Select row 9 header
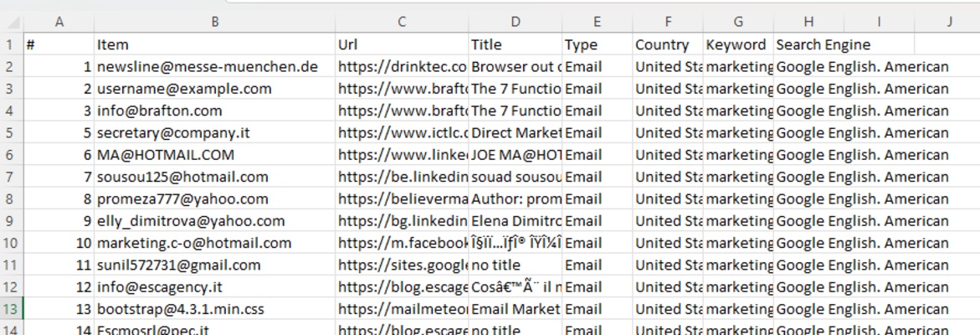 [x=11, y=220]
